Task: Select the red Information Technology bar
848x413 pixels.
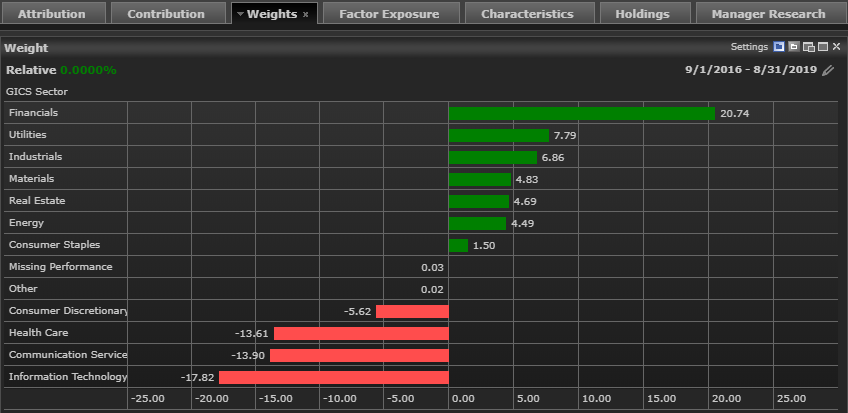Action: click(x=333, y=377)
